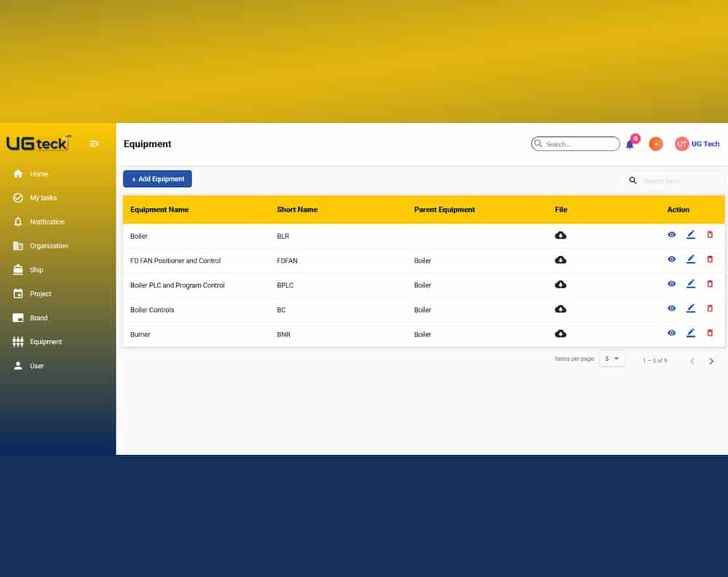This screenshot has width=728, height=577.
Task: Download file for Boiler row
Action: [x=561, y=236]
